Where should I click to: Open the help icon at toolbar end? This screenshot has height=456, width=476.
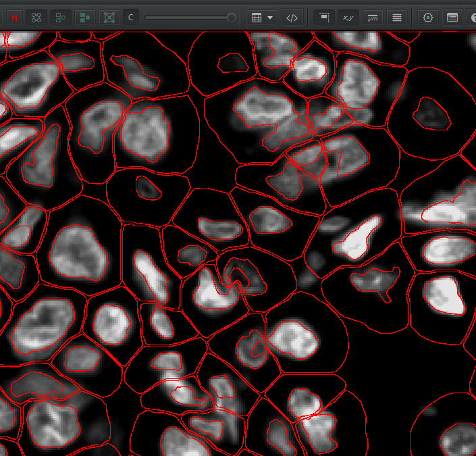pos(472,18)
